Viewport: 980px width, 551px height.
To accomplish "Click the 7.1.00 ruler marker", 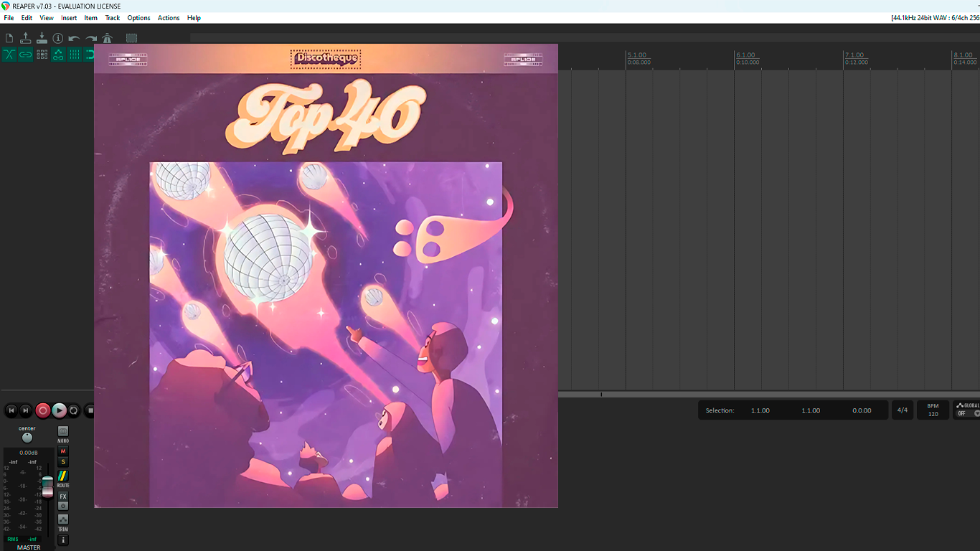I will click(854, 55).
